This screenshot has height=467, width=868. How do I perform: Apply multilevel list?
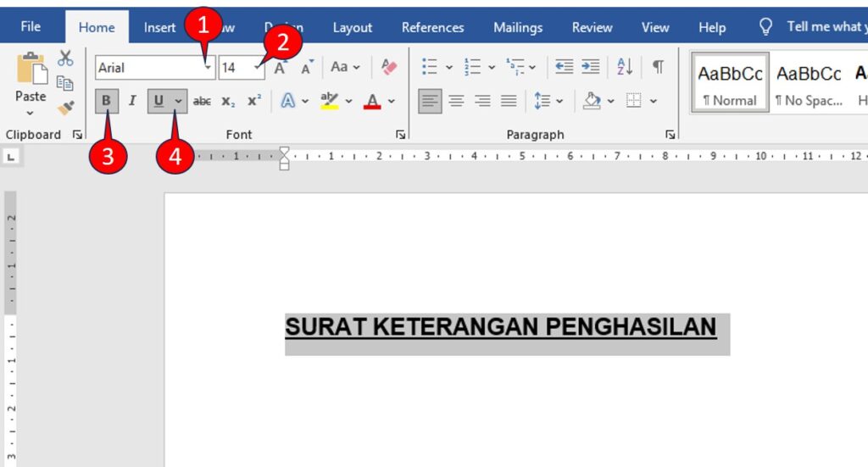point(515,68)
